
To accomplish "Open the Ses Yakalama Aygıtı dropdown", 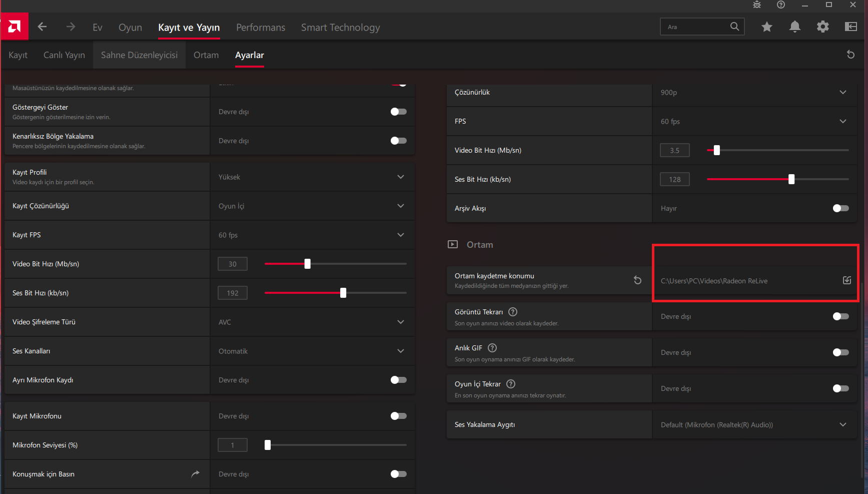I will [x=842, y=425].
